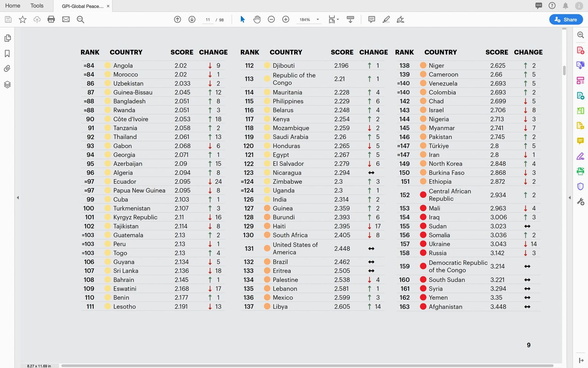Open the Fill & Sign tool
The height and width of the screenshot is (368, 588).
pyautogui.click(x=581, y=156)
